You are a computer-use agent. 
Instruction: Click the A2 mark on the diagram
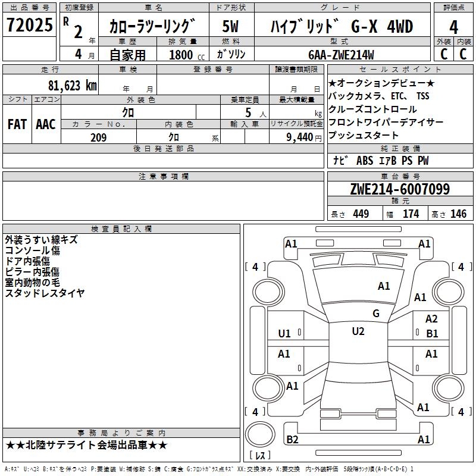pyautogui.click(x=431, y=319)
